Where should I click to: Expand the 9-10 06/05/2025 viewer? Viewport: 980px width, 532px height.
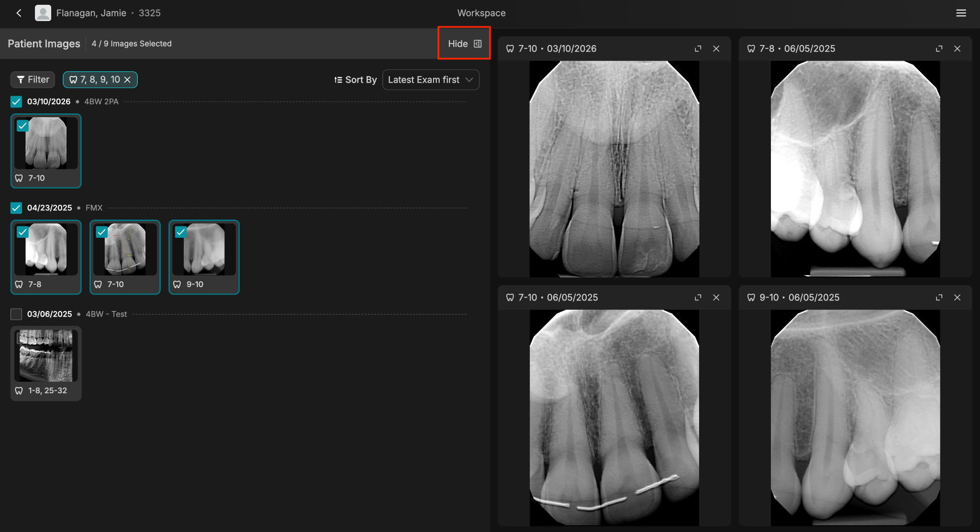click(939, 297)
